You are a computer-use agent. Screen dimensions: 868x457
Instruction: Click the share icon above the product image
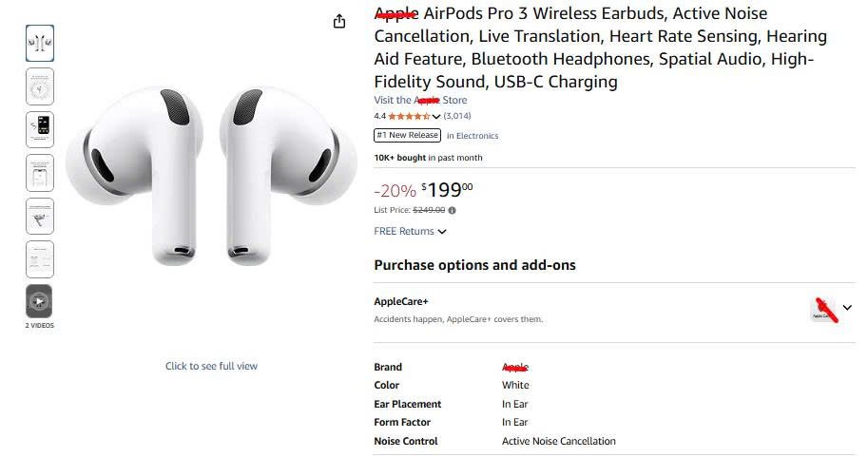click(339, 21)
